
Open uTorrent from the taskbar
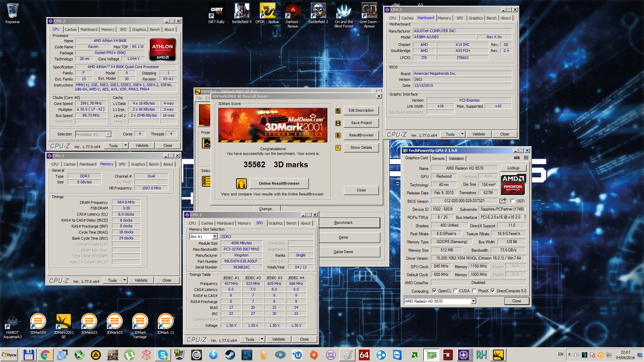coord(129,355)
